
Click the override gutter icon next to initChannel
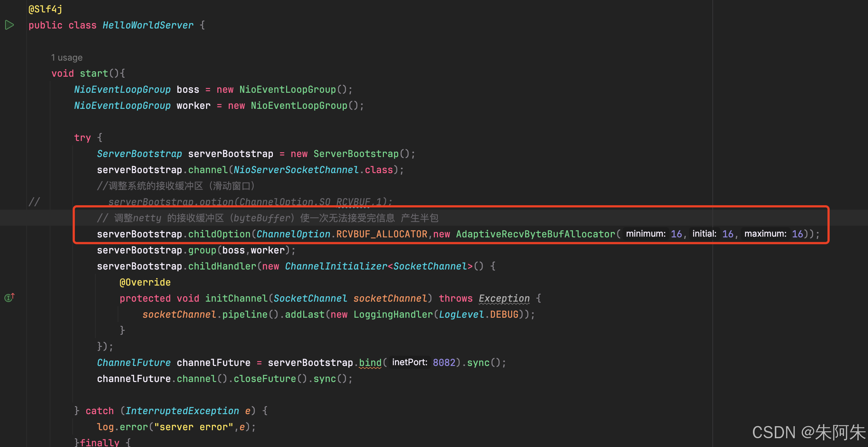[x=9, y=298]
